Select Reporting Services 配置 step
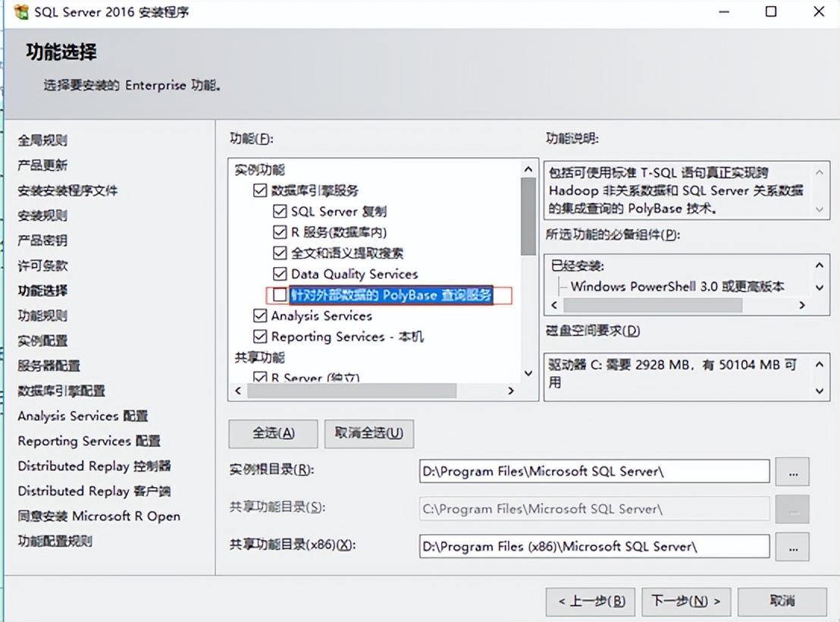The image size is (840, 622). tap(89, 441)
